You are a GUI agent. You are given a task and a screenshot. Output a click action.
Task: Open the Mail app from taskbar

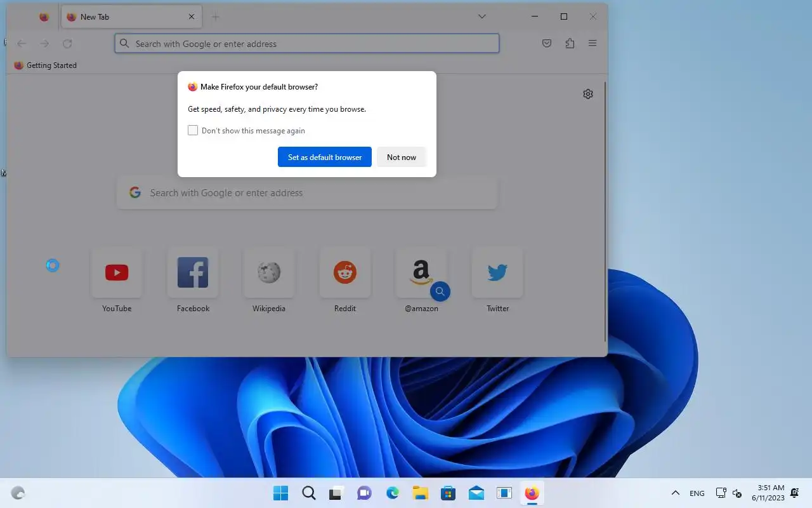(x=476, y=493)
